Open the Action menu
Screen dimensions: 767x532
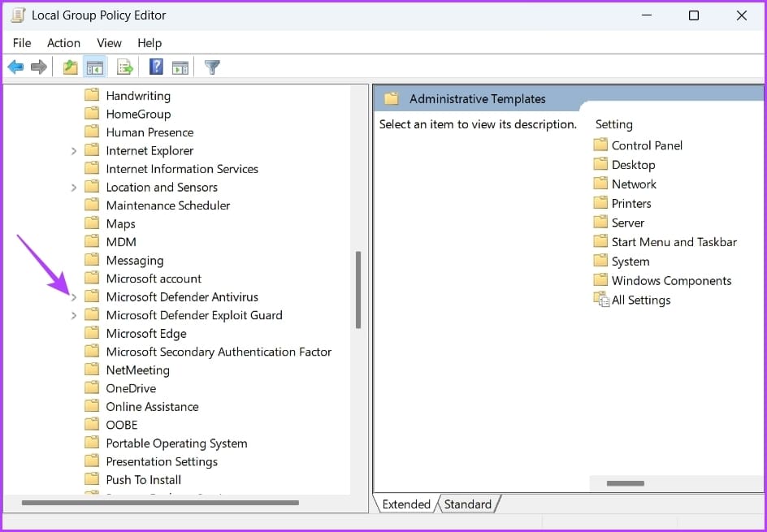pos(63,43)
